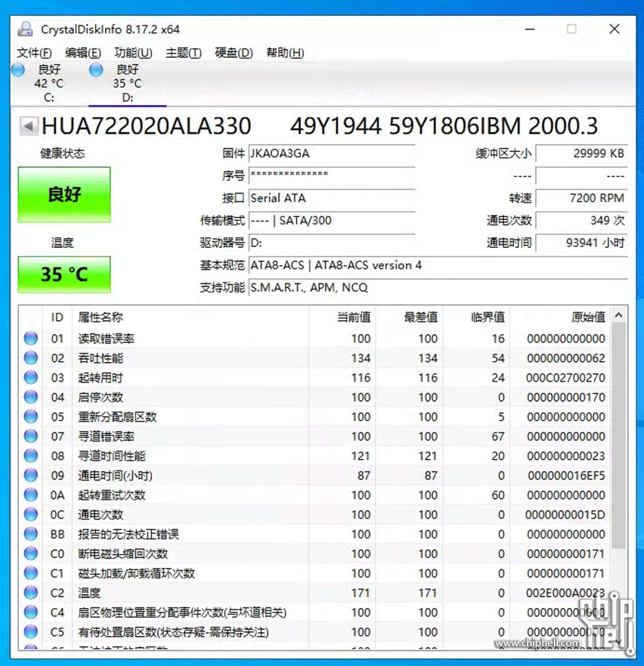The width and height of the screenshot is (644, 666).
Task: Click status orb for attribute 05 重新分配扇区数
Action: 31,417
